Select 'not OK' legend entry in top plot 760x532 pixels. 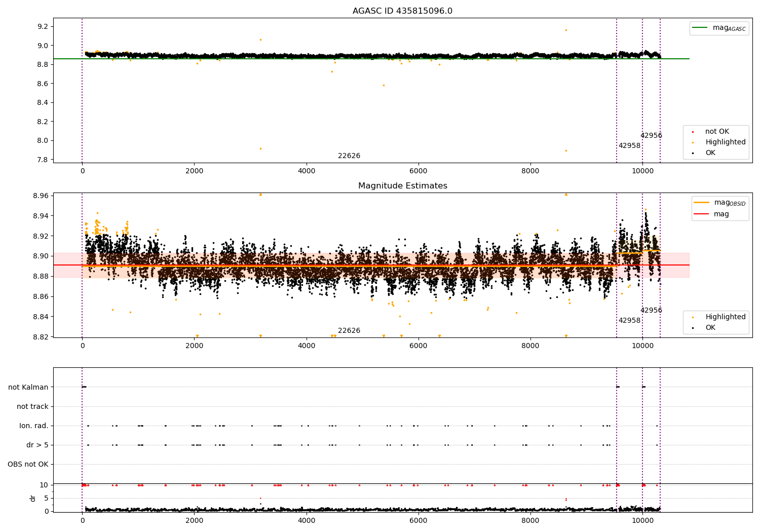tap(717, 132)
